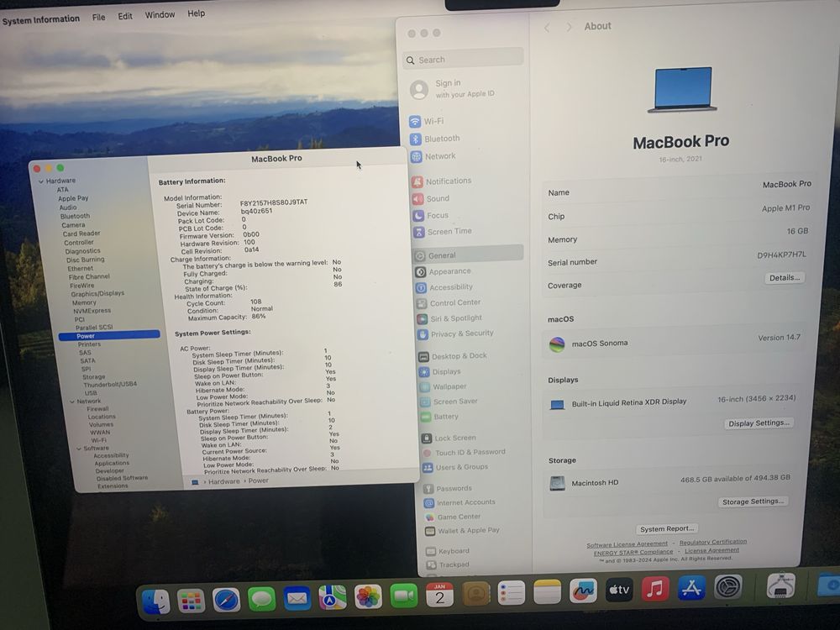Open Photos from the Dock
Viewport: 840px width, 630px height.
(x=368, y=596)
